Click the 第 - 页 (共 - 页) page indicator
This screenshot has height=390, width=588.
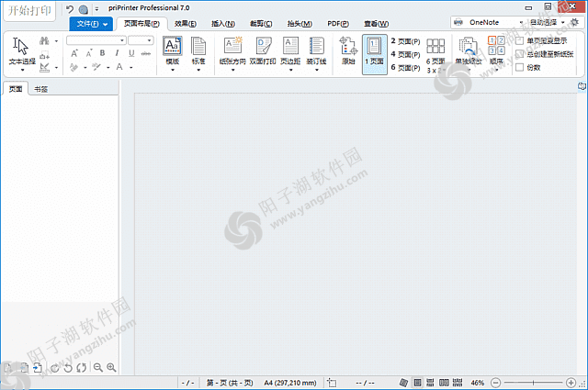(230, 383)
